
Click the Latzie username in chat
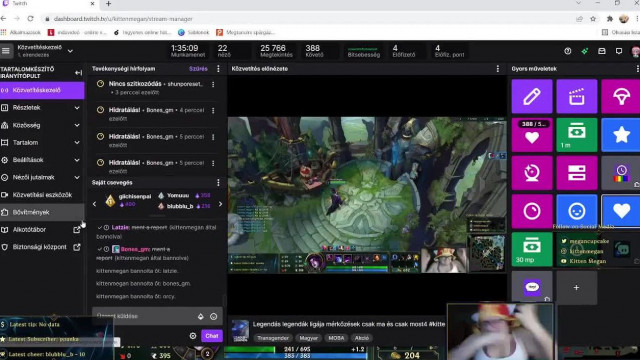tap(120, 227)
